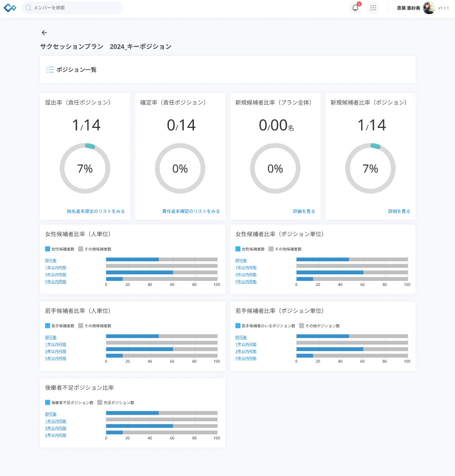Click 1年以内可能 in 若手候補者比率（人単位）chart

(56, 344)
